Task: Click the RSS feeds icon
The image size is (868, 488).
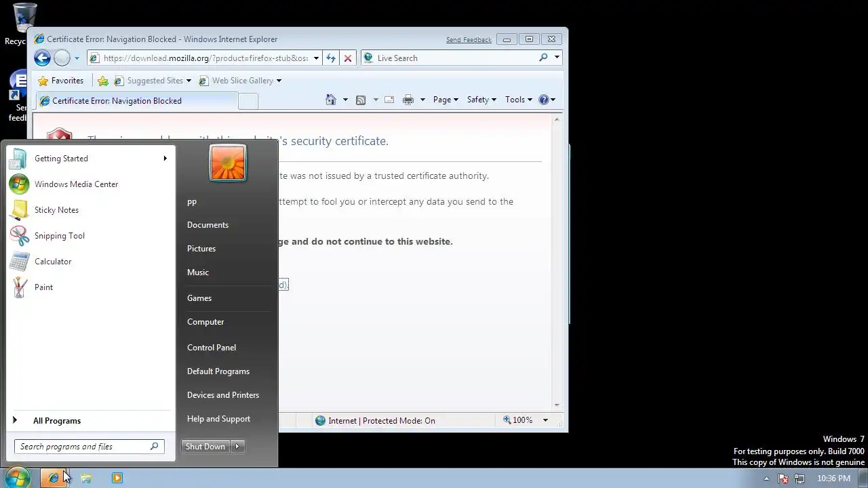Action: 361,100
